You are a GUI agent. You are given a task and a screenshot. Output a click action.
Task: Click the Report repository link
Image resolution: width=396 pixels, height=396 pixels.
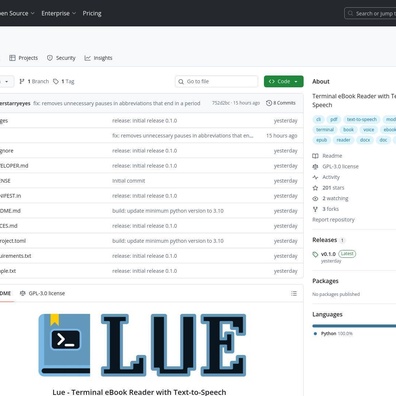pos(333,220)
